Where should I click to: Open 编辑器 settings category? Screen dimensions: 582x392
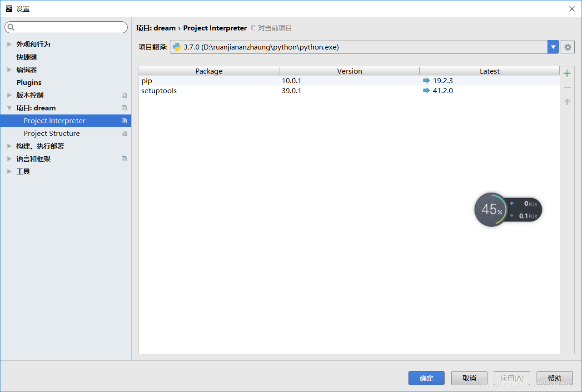[27, 70]
